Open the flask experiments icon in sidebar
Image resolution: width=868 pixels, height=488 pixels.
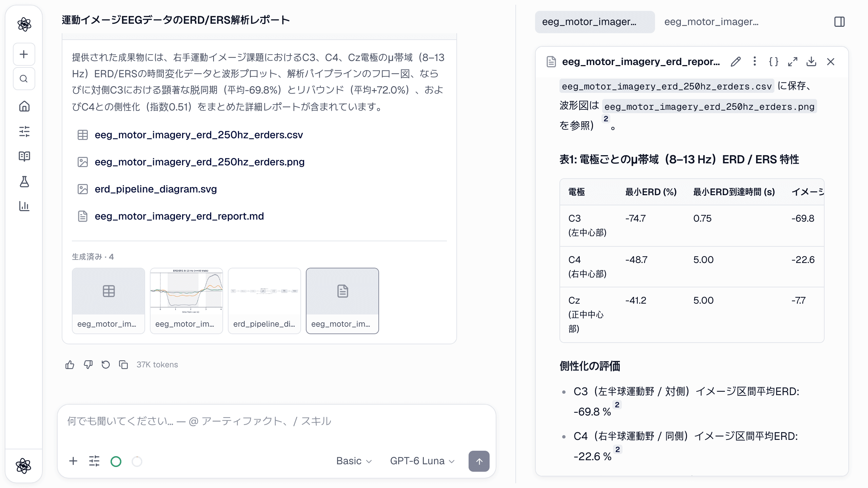pyautogui.click(x=24, y=181)
